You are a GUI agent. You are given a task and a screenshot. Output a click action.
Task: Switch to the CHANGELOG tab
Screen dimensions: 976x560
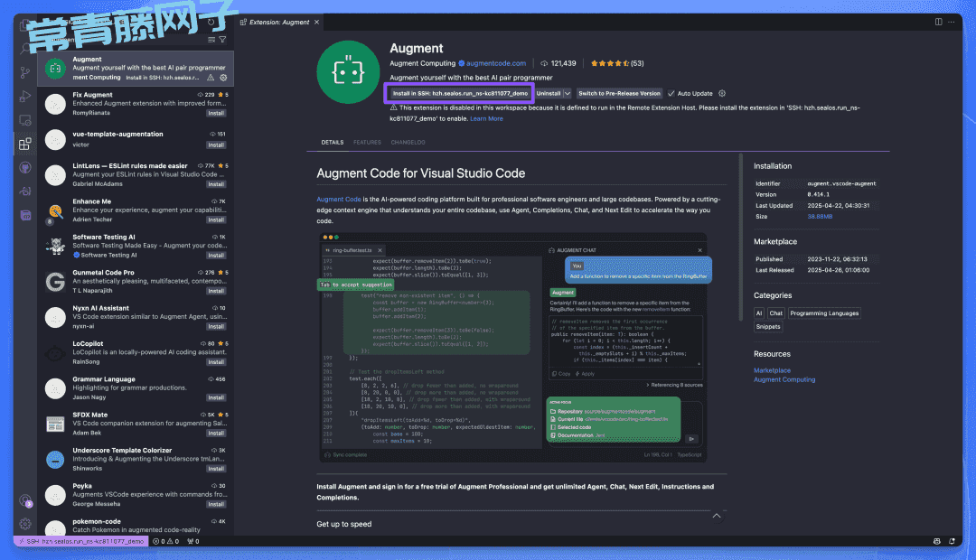pos(408,143)
